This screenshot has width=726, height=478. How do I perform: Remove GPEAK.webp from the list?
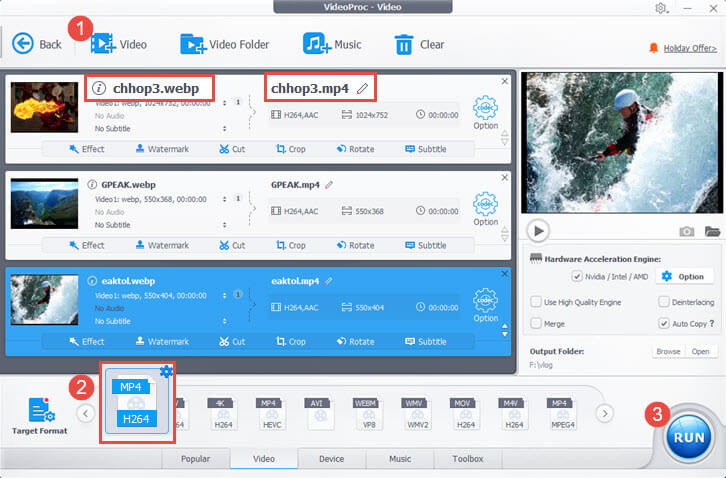coord(505,177)
